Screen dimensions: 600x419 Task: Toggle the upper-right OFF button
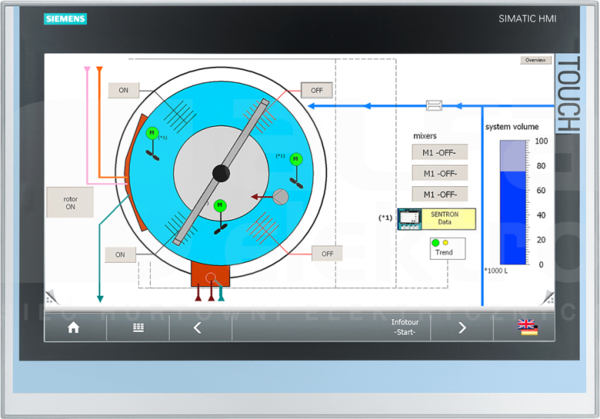click(316, 90)
